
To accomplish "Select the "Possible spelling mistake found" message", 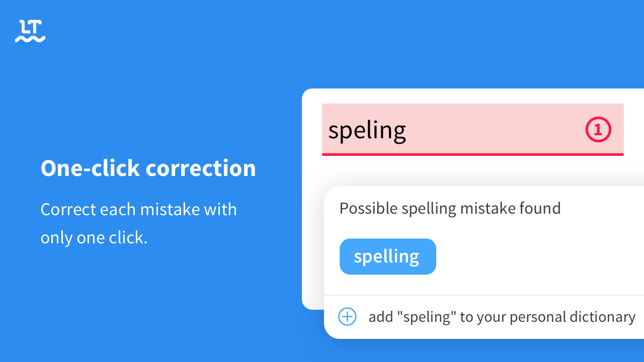I will tap(450, 208).
